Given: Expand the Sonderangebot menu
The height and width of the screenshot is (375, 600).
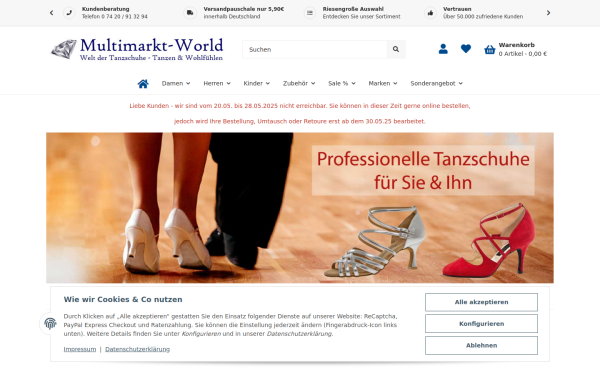Looking at the screenshot, I should pos(437,83).
